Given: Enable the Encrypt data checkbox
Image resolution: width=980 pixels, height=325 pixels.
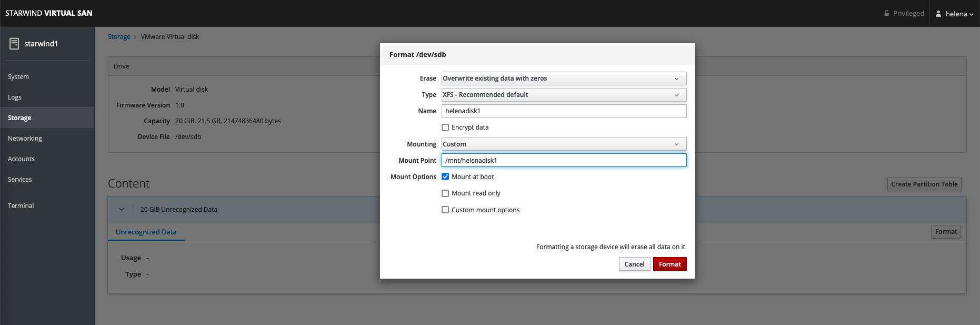Looking at the screenshot, I should click(445, 127).
